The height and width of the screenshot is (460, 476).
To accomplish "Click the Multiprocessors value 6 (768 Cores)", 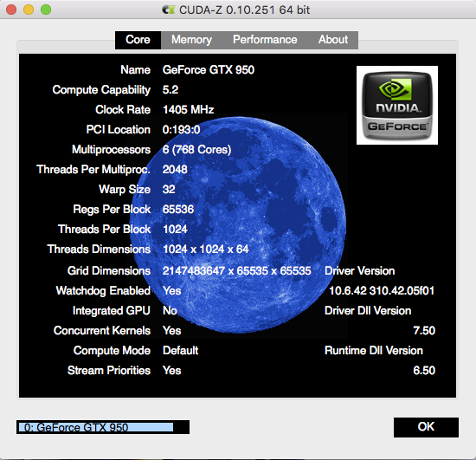I will pyautogui.click(x=196, y=150).
